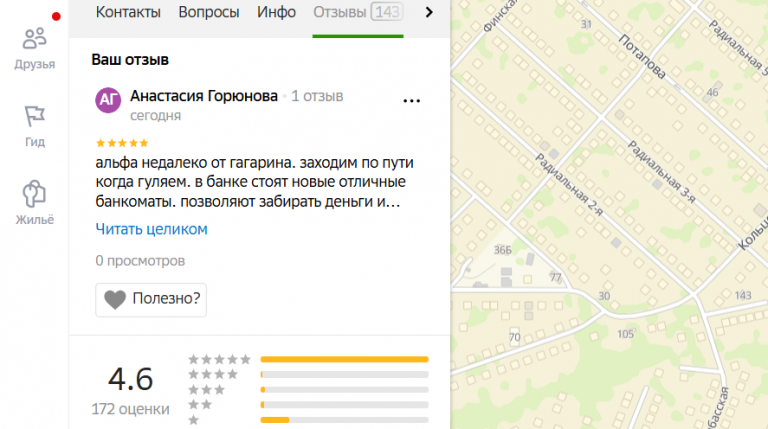Filter by one-star rating bar
The image size is (768, 429).
coord(344,420)
